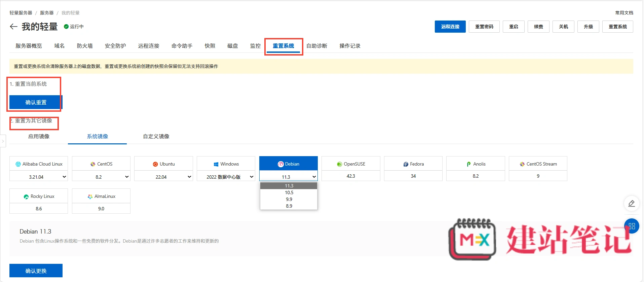Click the 关机 button
The image size is (644, 282).
pos(563,27)
